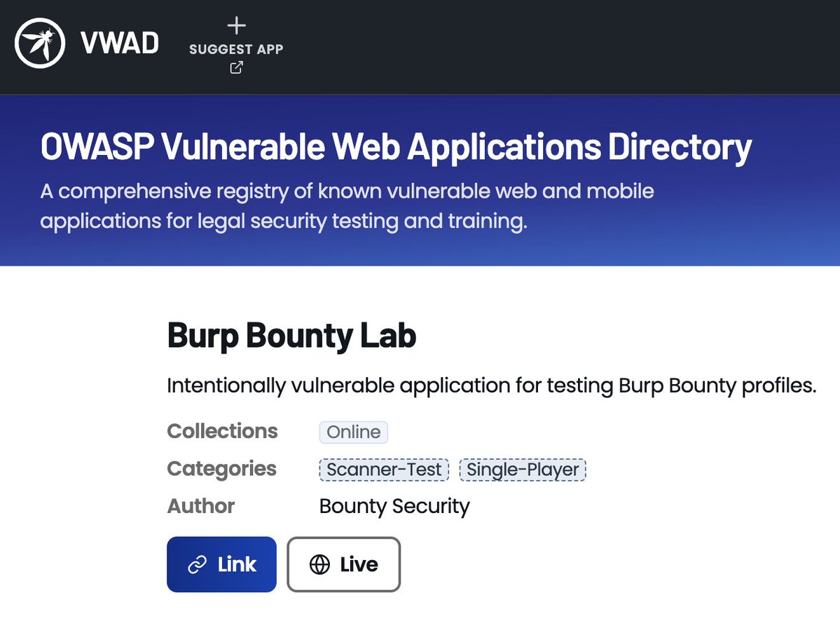The width and height of the screenshot is (840, 621).
Task: Click the plus icon above Suggest App
Action: (x=236, y=25)
